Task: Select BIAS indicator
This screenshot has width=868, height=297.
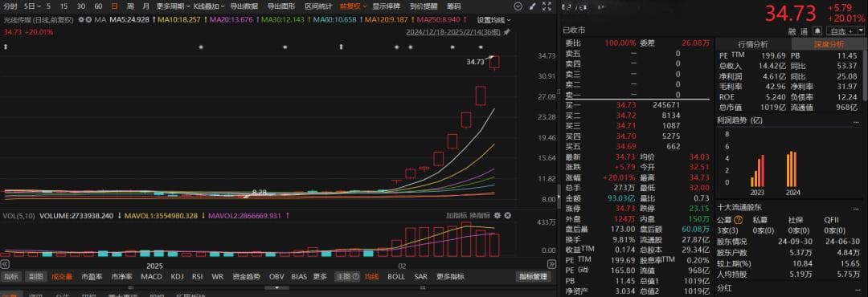Action: [x=299, y=277]
